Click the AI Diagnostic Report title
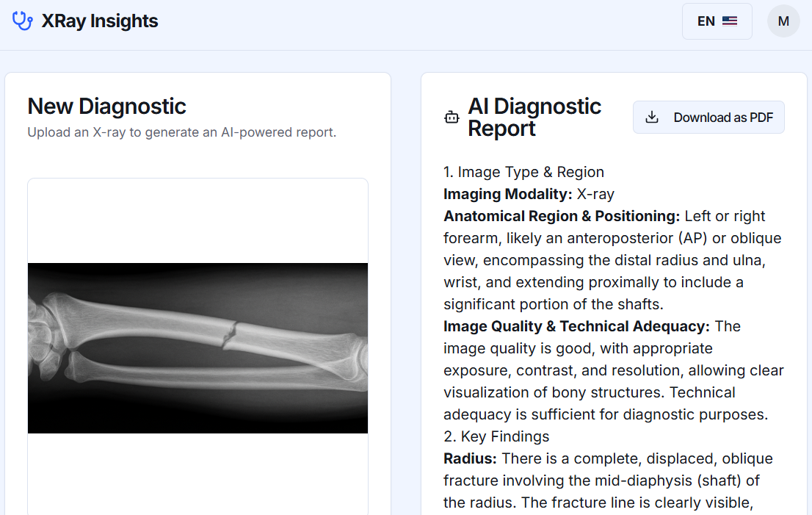 pyautogui.click(x=534, y=116)
